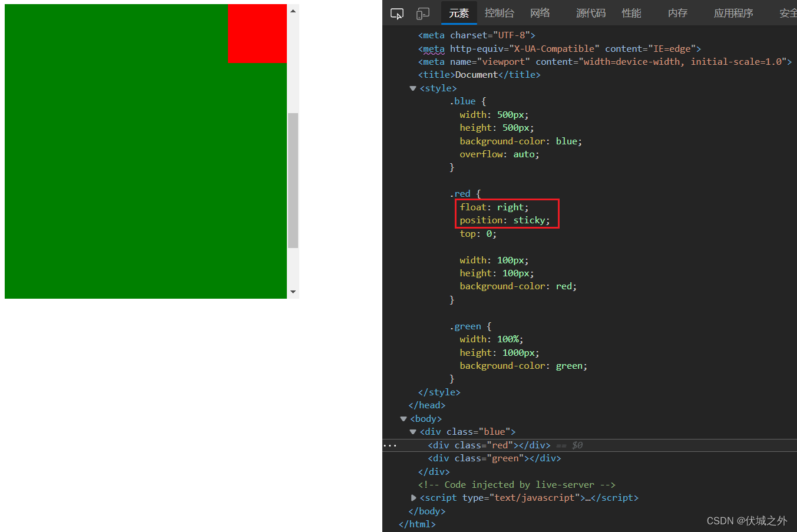Click the vertical scrollbar thumb in the page
Viewport: 797px width, 532px height.
(293, 180)
